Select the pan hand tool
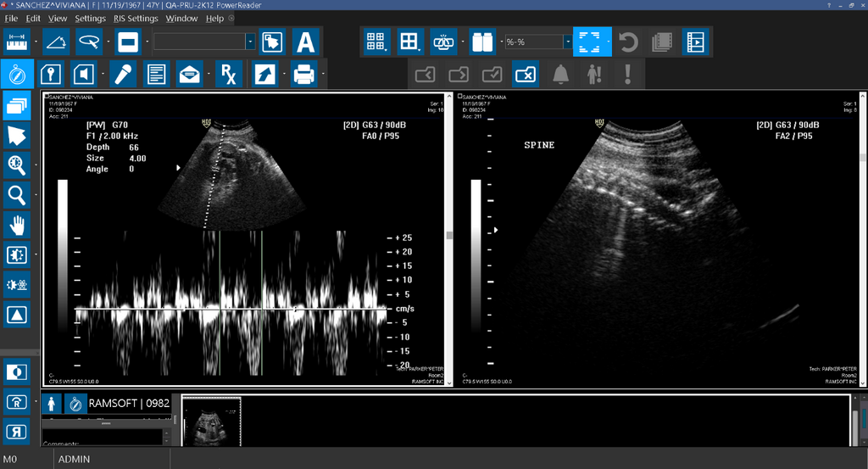868x469 pixels. pyautogui.click(x=17, y=225)
